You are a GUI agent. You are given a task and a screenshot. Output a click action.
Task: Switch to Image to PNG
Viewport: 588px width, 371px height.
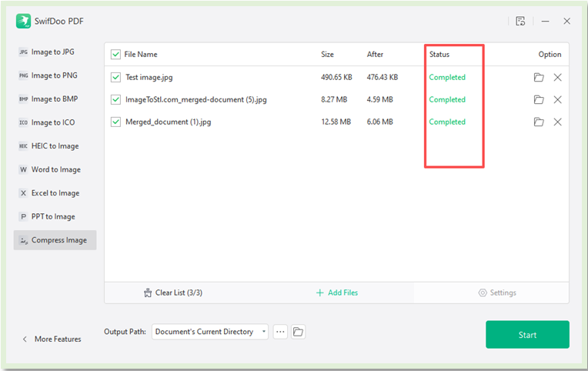point(52,75)
